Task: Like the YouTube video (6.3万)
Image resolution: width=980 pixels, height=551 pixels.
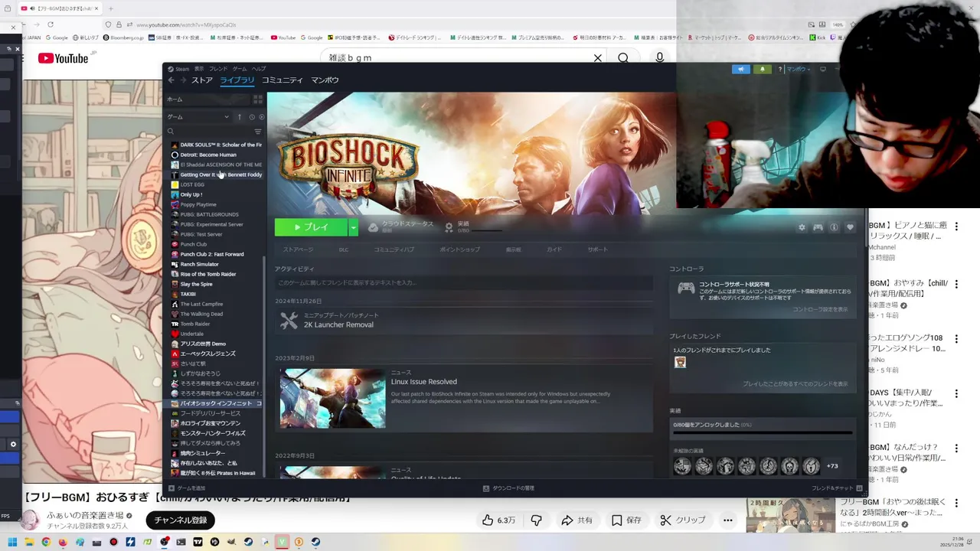Action: (x=498, y=520)
